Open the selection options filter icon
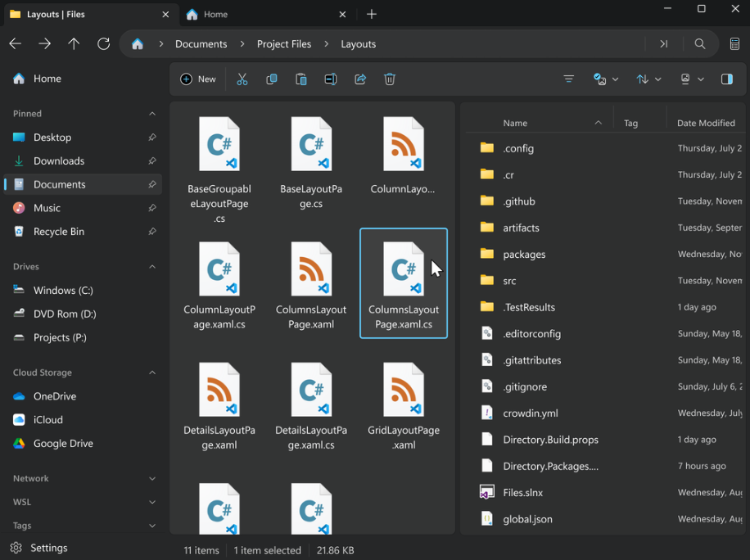 [x=569, y=79]
